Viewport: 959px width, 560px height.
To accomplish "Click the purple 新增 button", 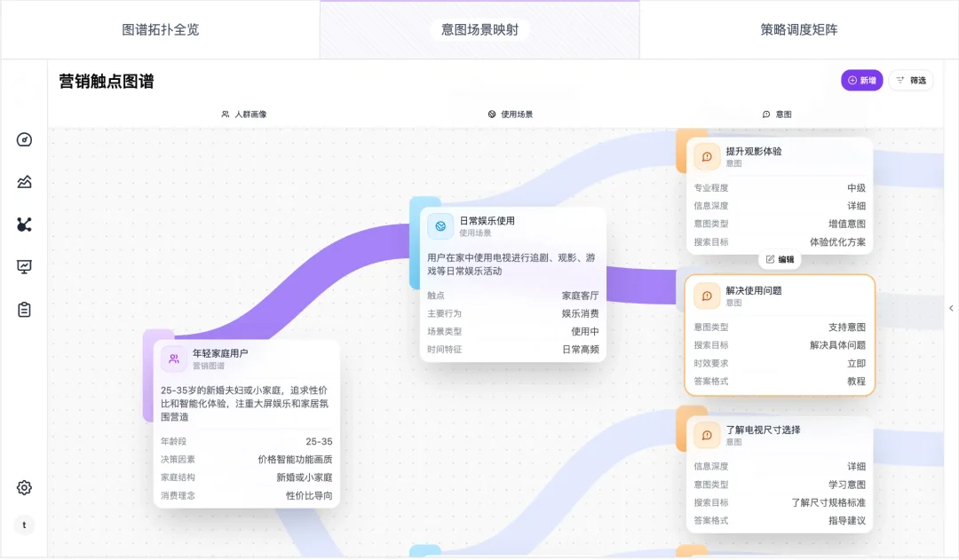I will tap(860, 80).
